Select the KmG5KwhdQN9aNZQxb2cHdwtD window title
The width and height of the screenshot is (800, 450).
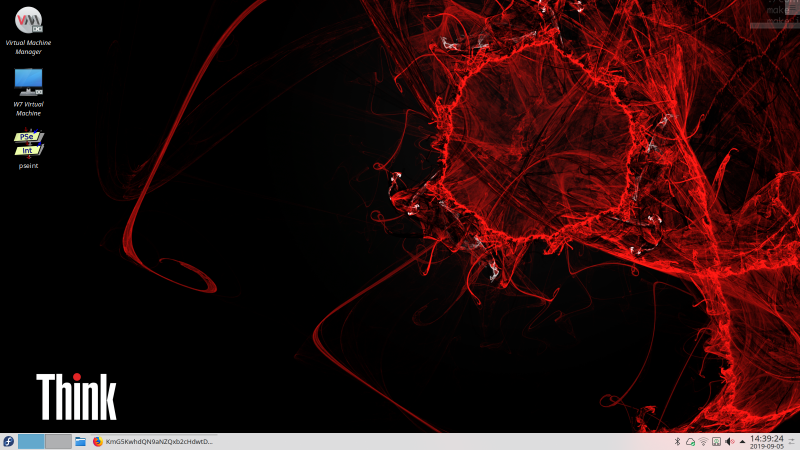(158, 441)
